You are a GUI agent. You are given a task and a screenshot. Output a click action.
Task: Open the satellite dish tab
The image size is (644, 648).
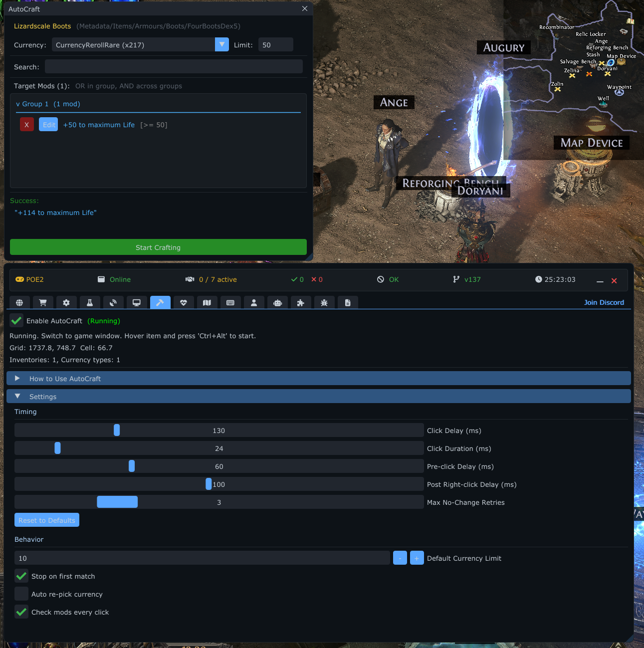(113, 302)
